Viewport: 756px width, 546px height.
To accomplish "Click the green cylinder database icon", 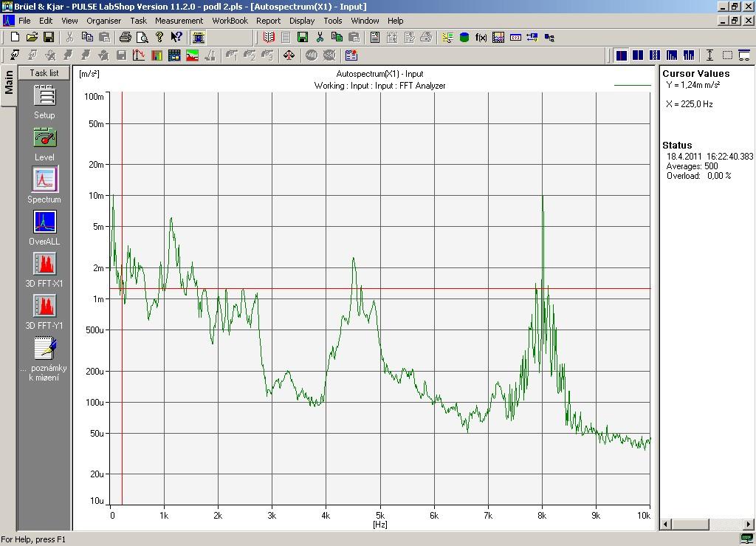I will (x=464, y=37).
